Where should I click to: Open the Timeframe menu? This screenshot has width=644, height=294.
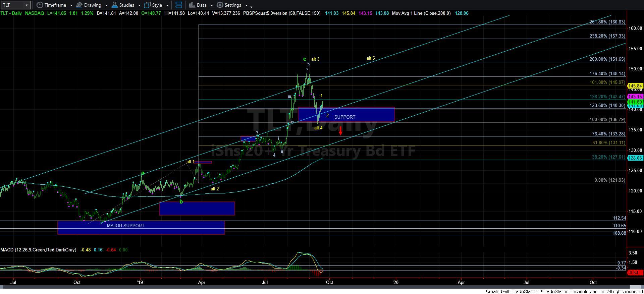click(52, 5)
